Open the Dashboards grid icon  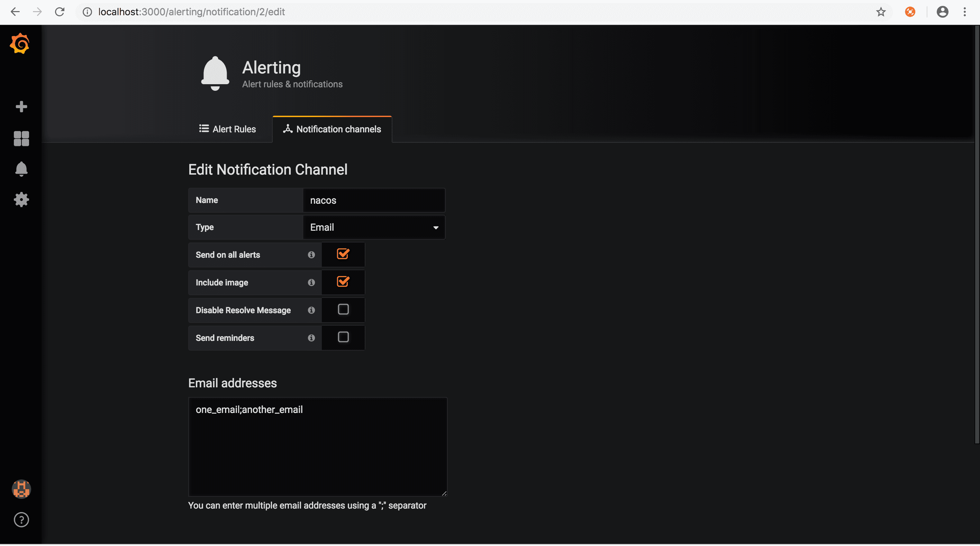21,139
